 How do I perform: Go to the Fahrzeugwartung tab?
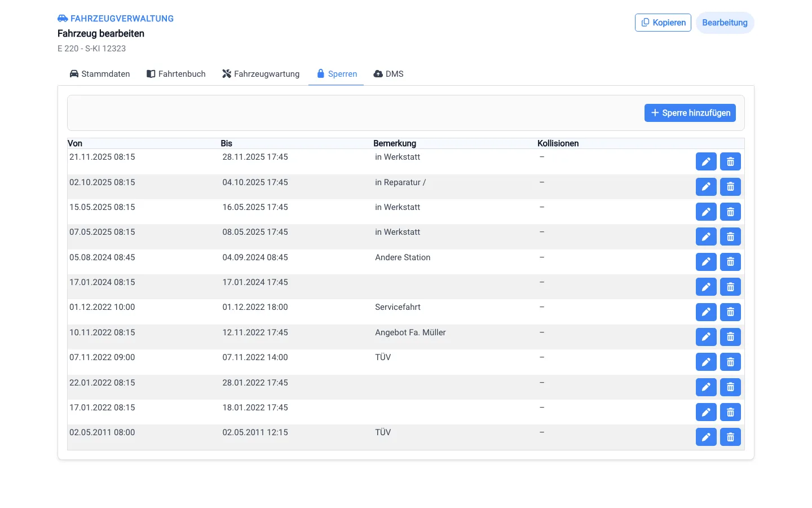(261, 74)
